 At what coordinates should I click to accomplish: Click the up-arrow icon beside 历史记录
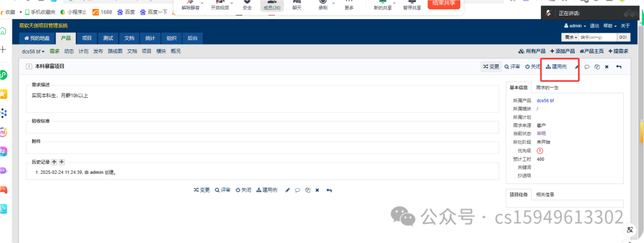(54, 162)
